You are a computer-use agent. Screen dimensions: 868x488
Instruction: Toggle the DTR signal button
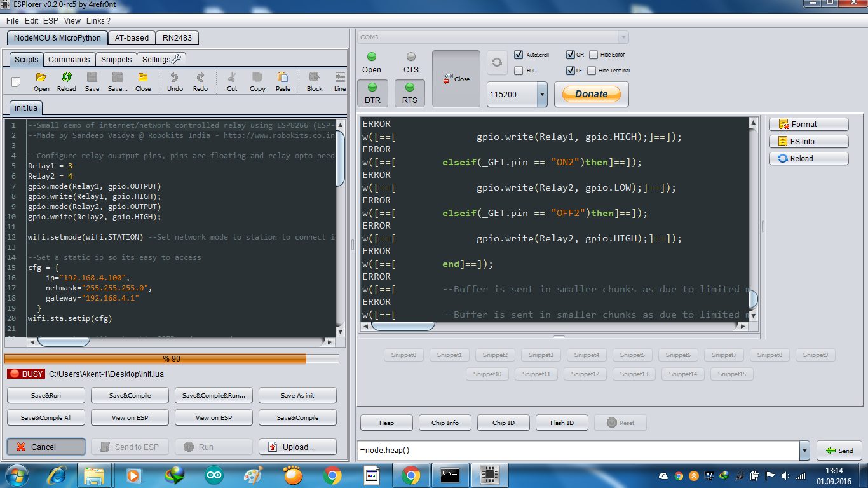point(372,93)
